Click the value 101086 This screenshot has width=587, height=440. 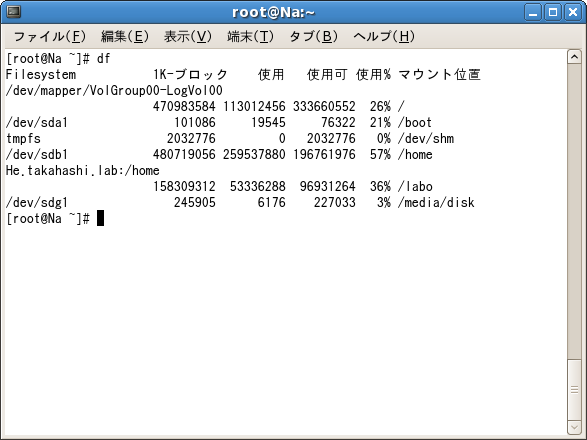(x=195, y=122)
